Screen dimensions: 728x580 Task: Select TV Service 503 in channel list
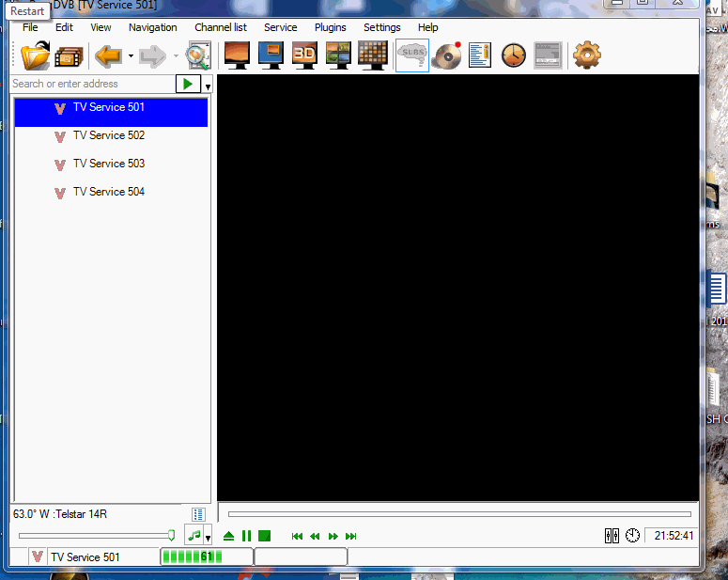pos(109,164)
